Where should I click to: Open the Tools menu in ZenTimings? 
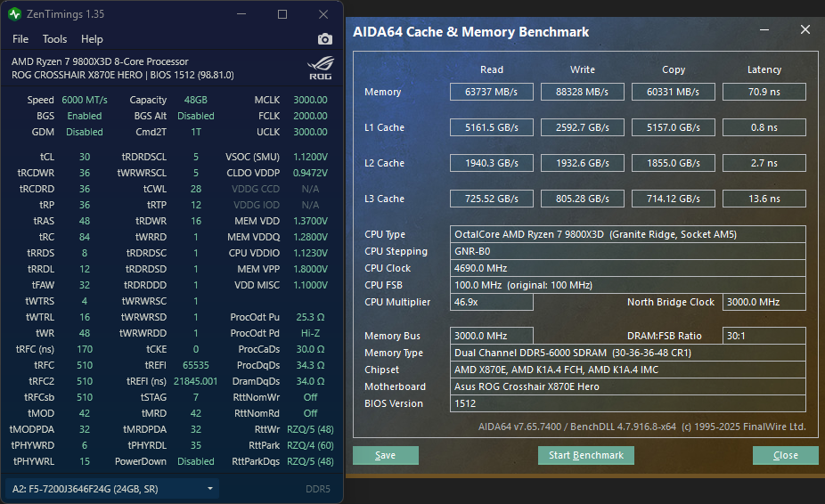(x=54, y=39)
